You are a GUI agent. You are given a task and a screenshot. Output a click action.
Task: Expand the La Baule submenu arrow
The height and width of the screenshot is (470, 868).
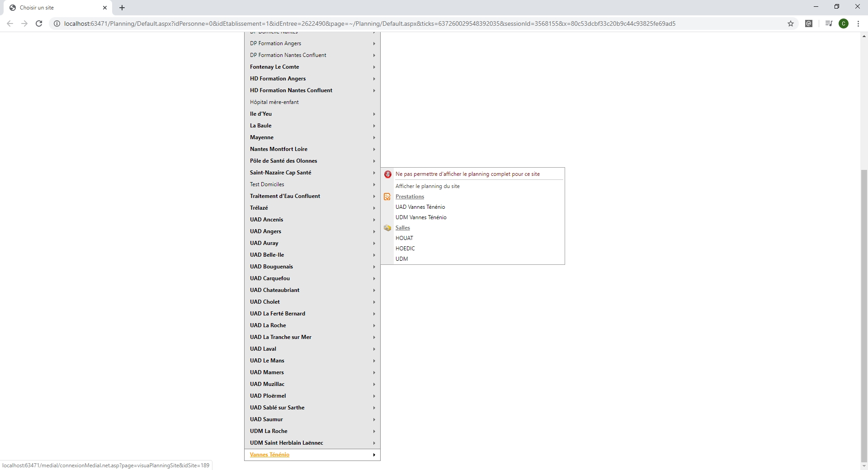point(374,126)
